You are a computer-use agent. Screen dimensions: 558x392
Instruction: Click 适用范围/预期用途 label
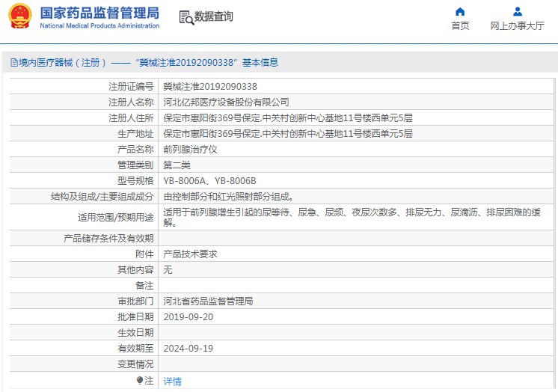tap(116, 217)
